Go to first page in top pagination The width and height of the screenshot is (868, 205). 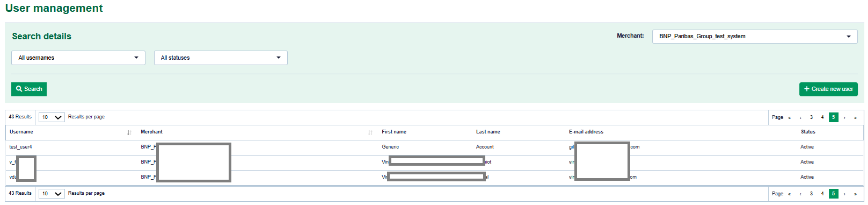tap(789, 117)
